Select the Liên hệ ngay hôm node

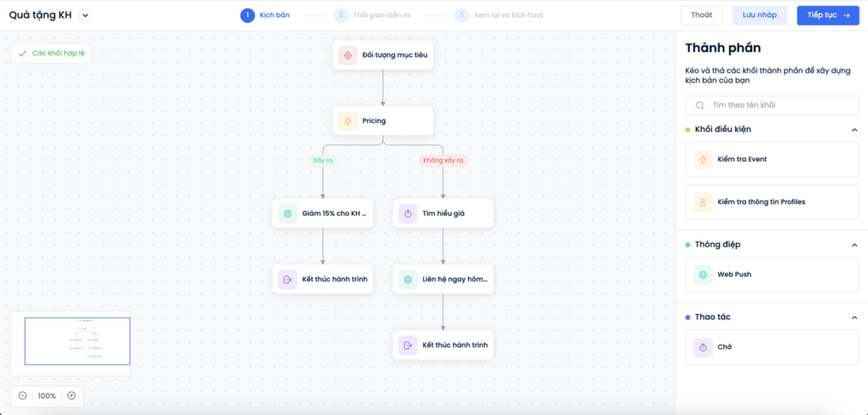(x=442, y=279)
